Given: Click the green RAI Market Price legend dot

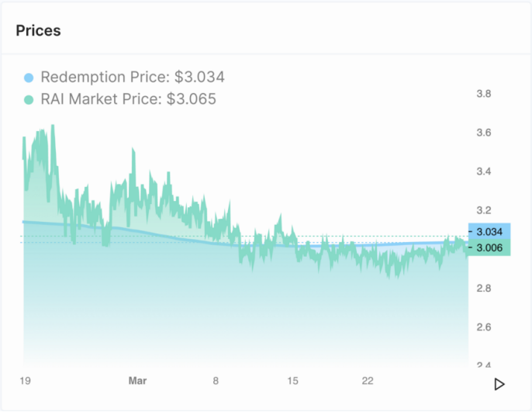Looking at the screenshot, I should coord(29,99).
